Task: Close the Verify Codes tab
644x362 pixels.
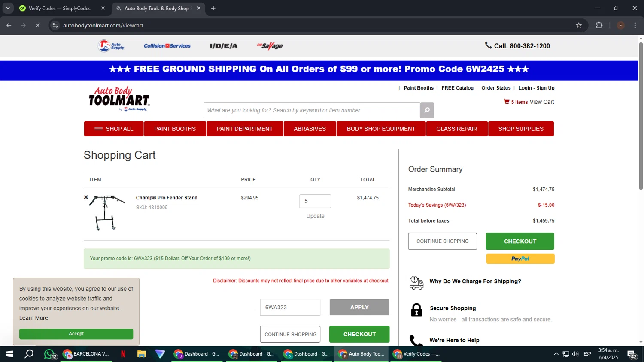Action: pos(103,8)
